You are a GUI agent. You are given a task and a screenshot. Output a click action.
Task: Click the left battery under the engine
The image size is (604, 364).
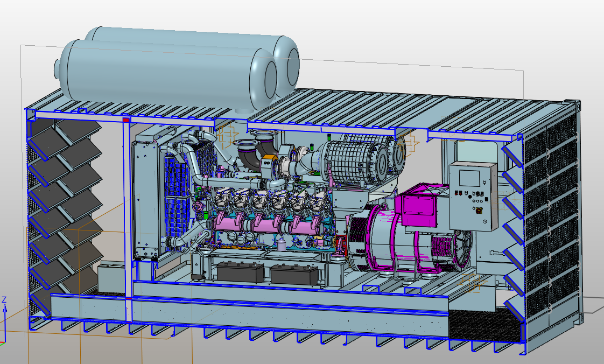237,272
